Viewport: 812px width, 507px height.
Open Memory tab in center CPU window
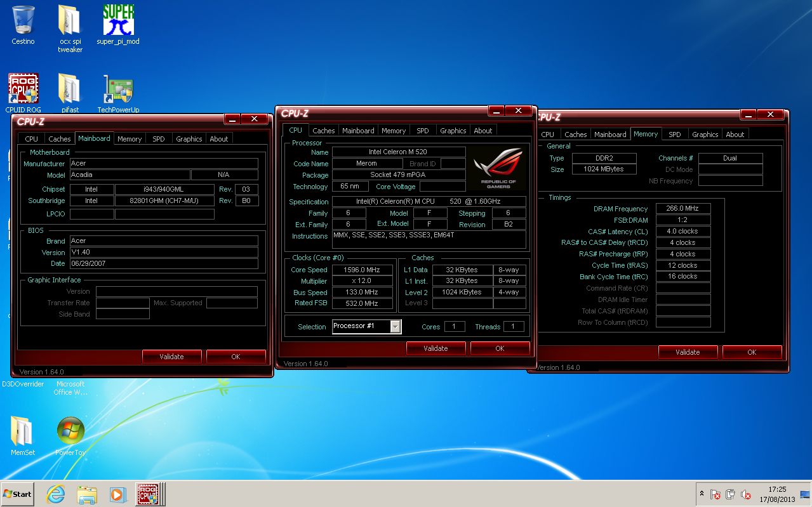[394, 131]
